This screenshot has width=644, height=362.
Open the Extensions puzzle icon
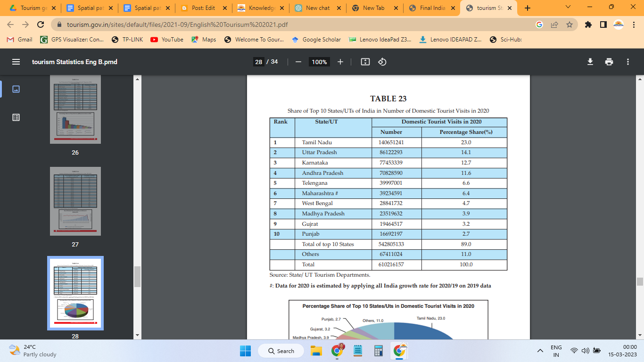[x=588, y=25]
